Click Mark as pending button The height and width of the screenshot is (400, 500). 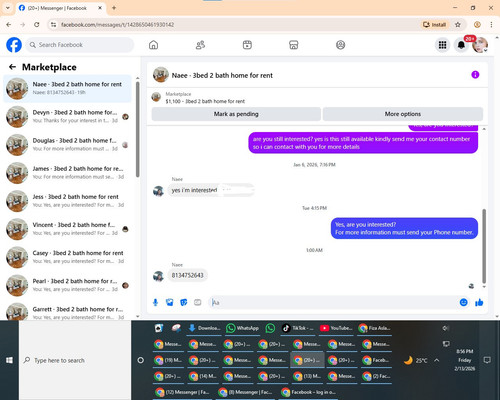pyautogui.click(x=236, y=114)
